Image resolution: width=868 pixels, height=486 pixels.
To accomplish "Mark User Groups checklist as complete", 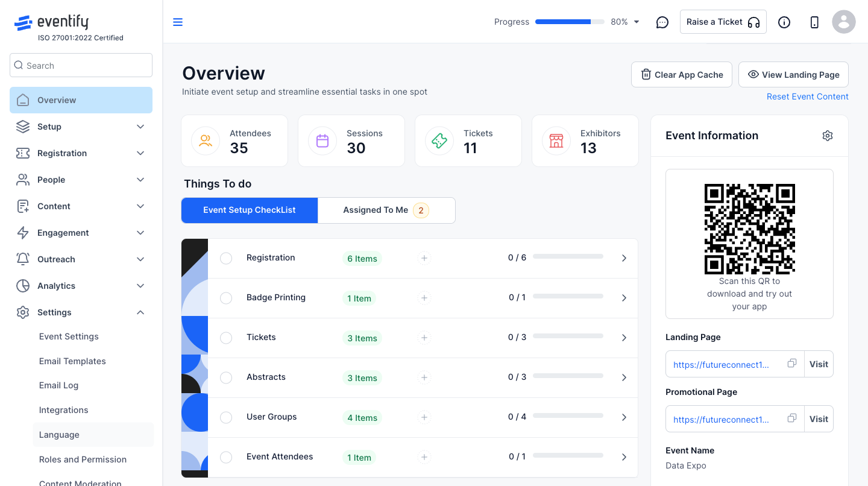I will pyautogui.click(x=226, y=417).
